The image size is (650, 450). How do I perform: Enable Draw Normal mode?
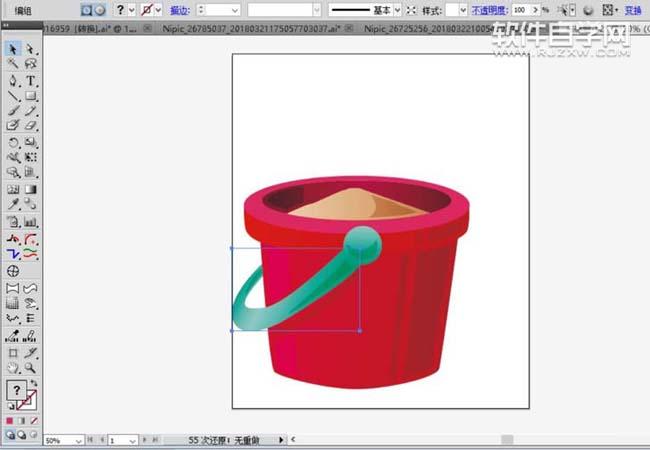(x=10, y=434)
